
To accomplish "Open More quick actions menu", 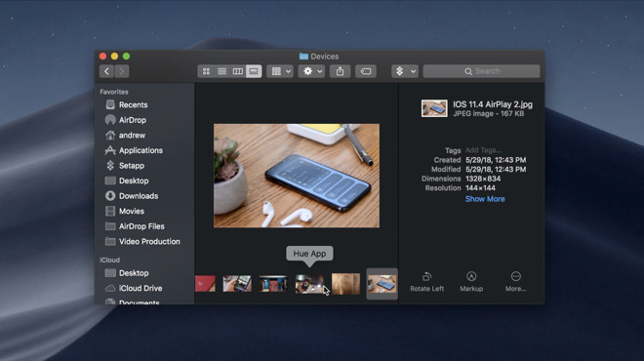I will click(516, 282).
